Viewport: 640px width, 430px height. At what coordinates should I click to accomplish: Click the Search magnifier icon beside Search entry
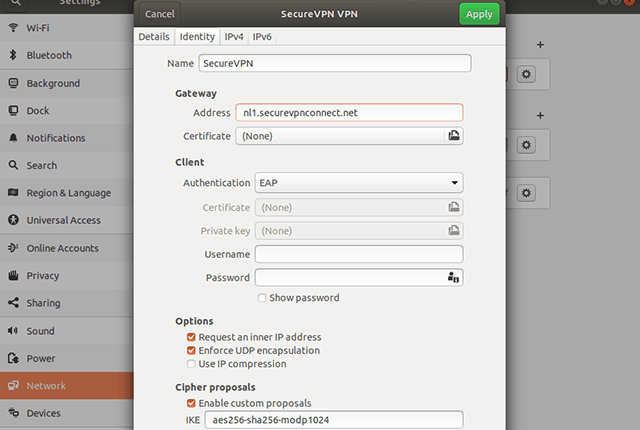13,165
